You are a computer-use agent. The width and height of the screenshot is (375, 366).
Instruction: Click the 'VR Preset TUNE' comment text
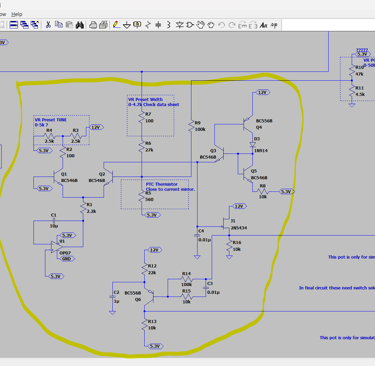click(x=51, y=120)
